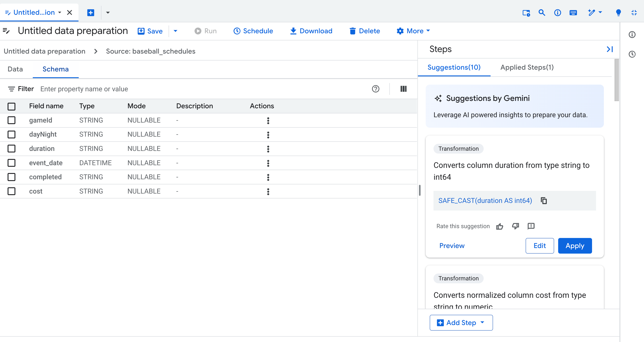Copy the SAFE_CAST expression
Viewport: 644px width, 342px height.
click(x=544, y=200)
